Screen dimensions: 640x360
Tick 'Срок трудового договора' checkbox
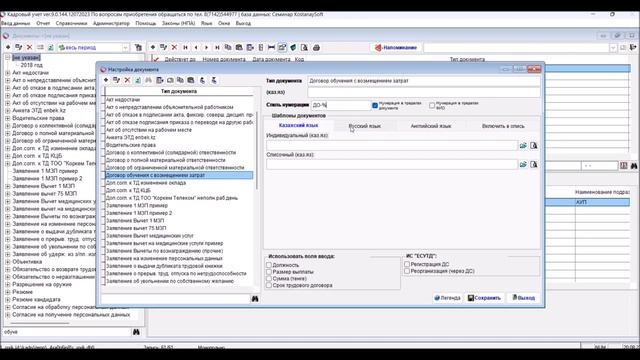point(269,285)
